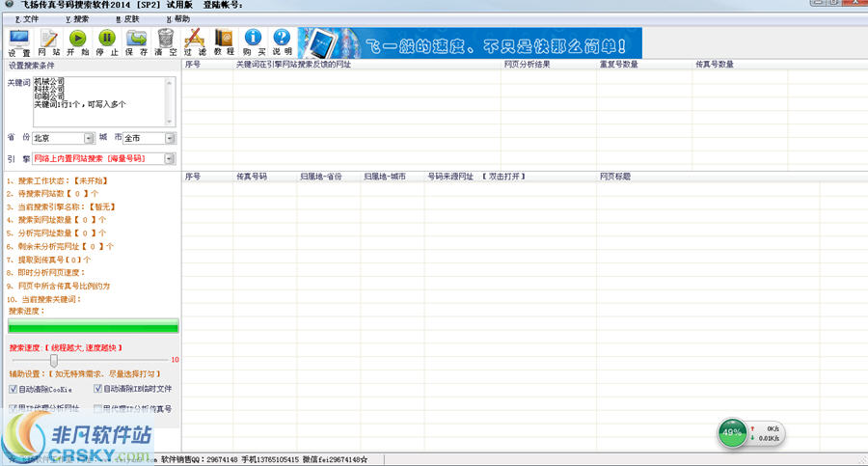Click the 网站 website toolbar icon
This screenshot has width=868, height=466.
(x=49, y=41)
